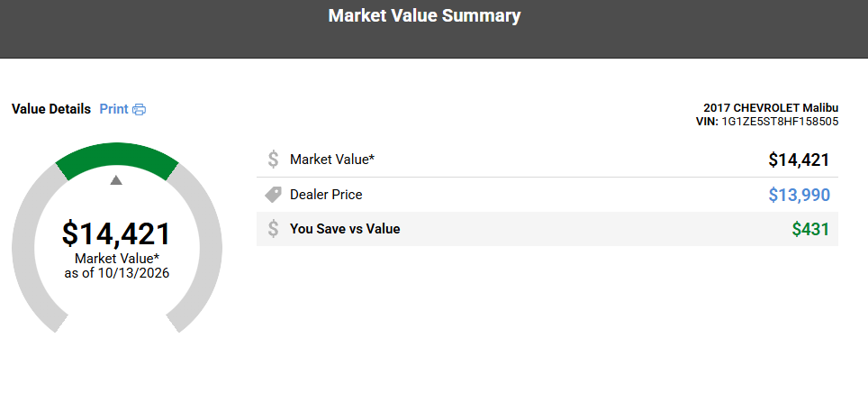Select the Market Value Summary header title
The width and height of the screenshot is (868, 402).
coord(425,15)
